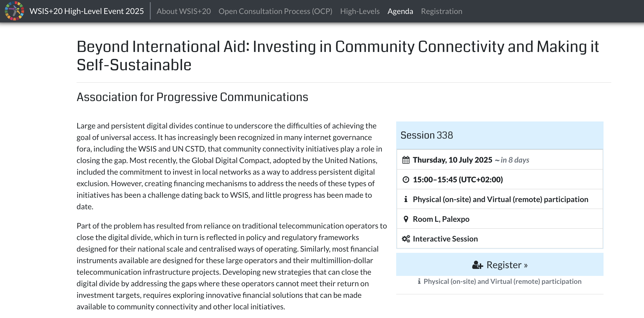
Task: Click the small info icon below Register
Action: tap(419, 281)
